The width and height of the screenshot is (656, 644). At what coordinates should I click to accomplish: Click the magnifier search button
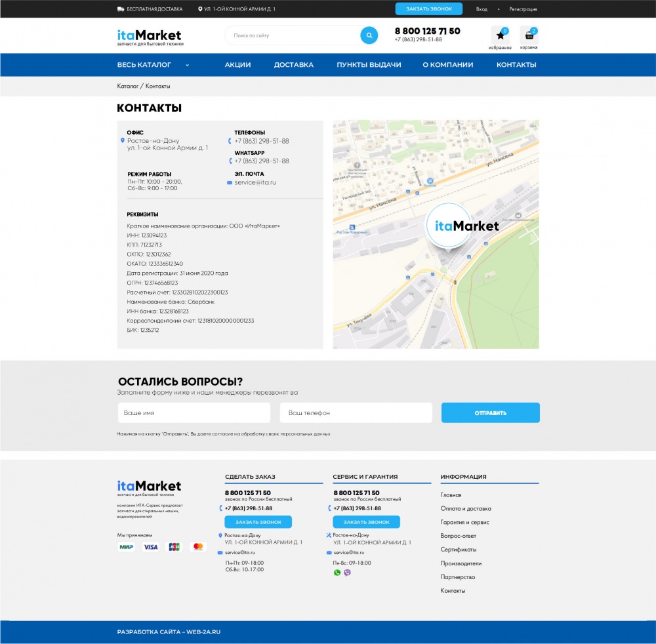click(x=369, y=35)
